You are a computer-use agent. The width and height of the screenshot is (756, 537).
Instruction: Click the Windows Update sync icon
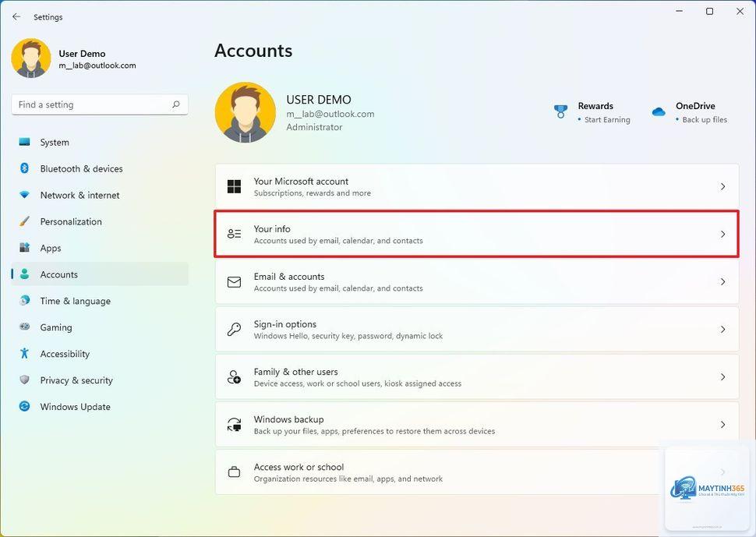tap(25, 406)
